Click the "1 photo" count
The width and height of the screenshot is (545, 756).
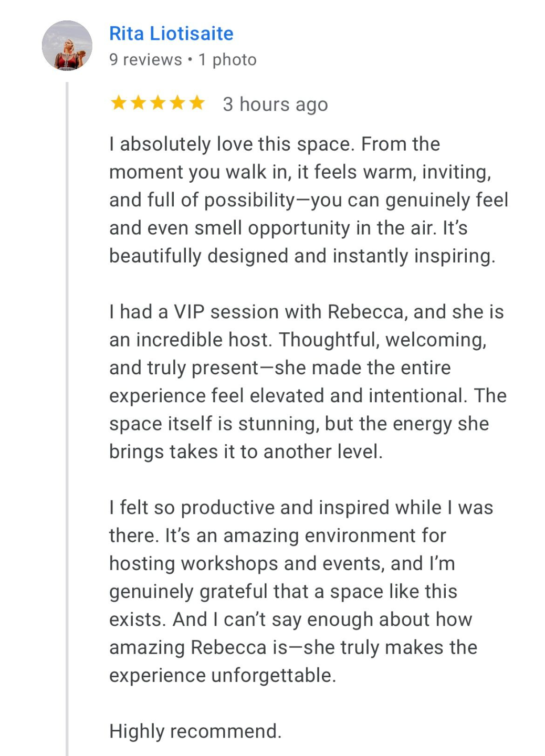(227, 60)
